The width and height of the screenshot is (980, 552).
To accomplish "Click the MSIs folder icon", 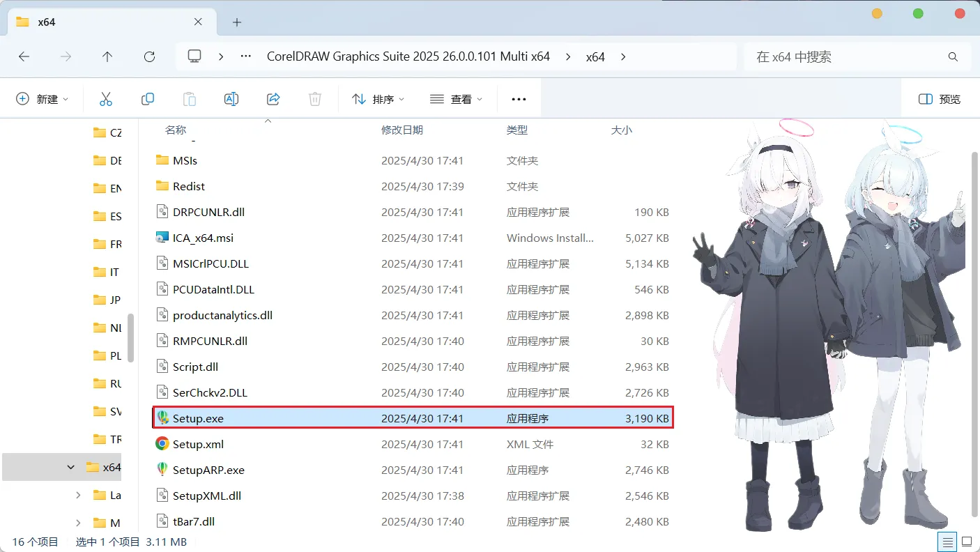I will (162, 160).
